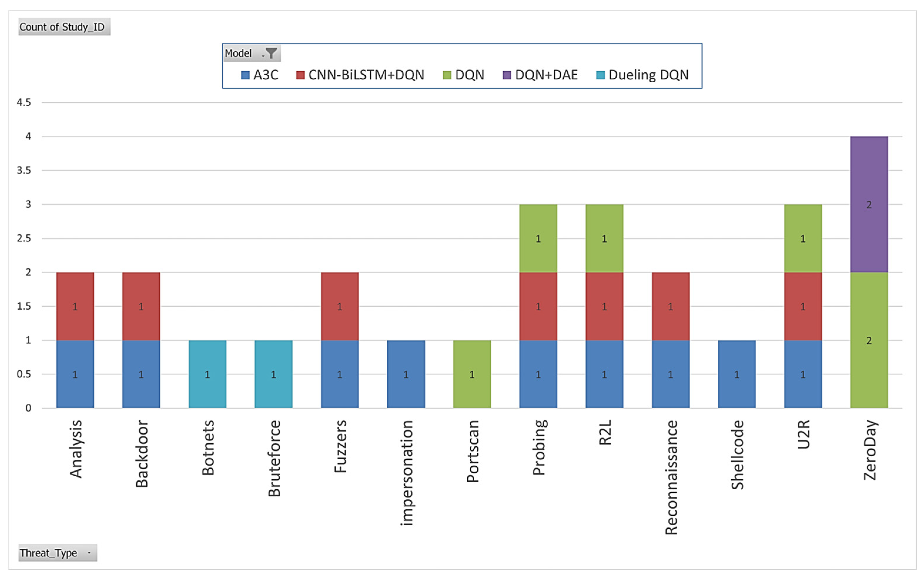Click the Count of Study_ID field button
The width and height of the screenshot is (924, 576).
pyautogui.click(x=64, y=27)
